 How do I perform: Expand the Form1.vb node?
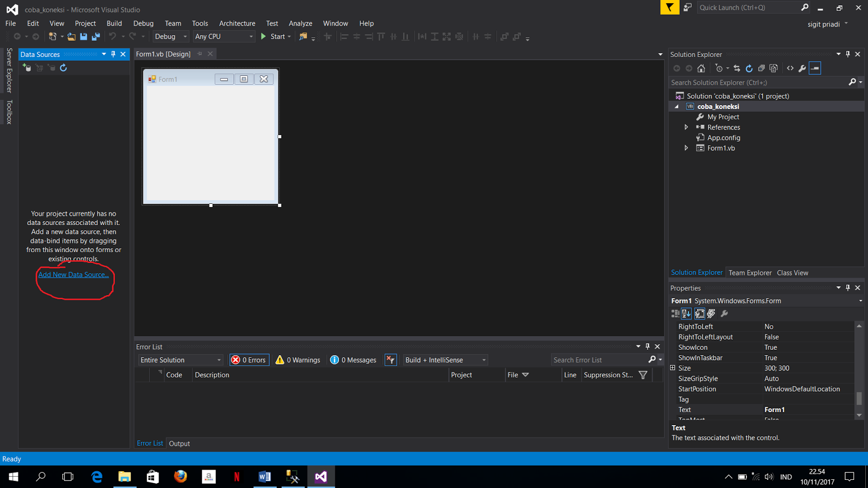point(686,148)
